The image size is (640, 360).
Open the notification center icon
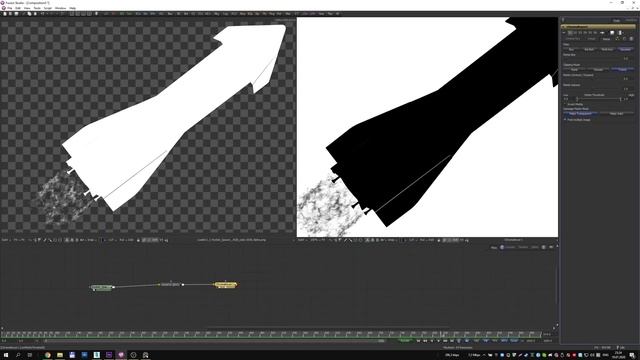pos(632,355)
